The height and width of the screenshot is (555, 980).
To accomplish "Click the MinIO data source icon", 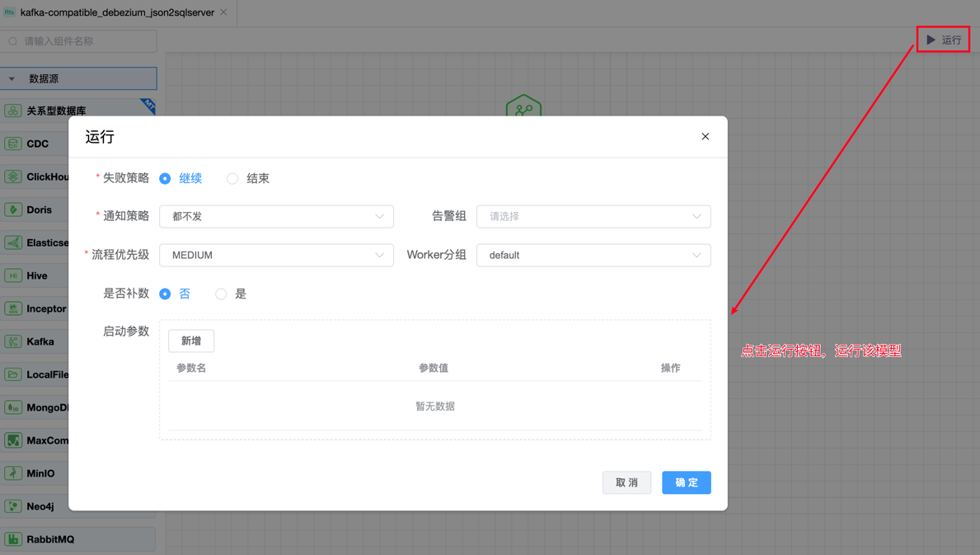I will [x=13, y=473].
